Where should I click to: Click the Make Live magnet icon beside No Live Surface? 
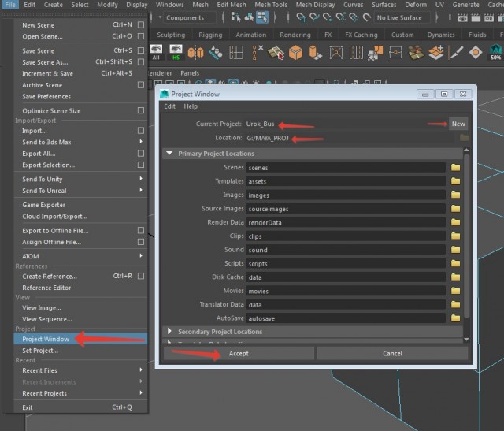[367, 17]
